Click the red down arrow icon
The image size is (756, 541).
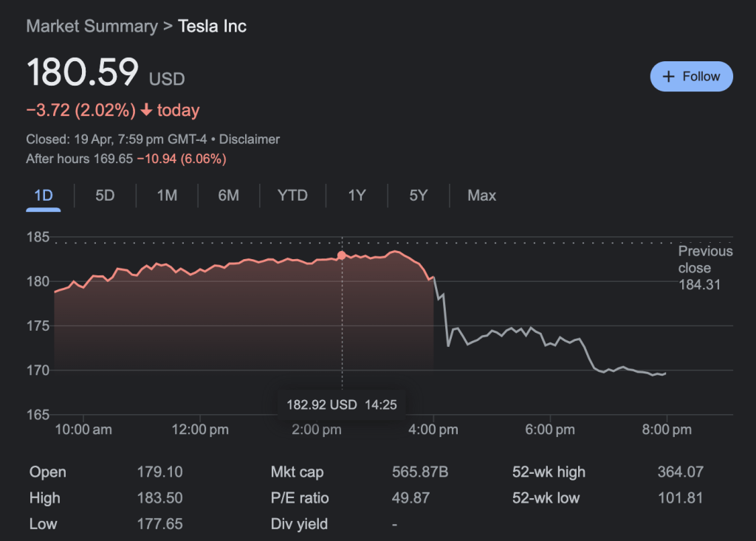click(146, 111)
